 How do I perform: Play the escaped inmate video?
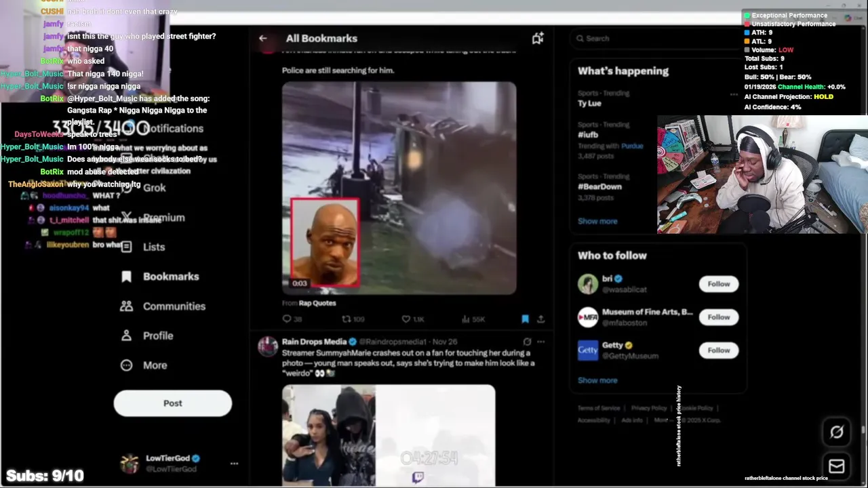(x=399, y=188)
